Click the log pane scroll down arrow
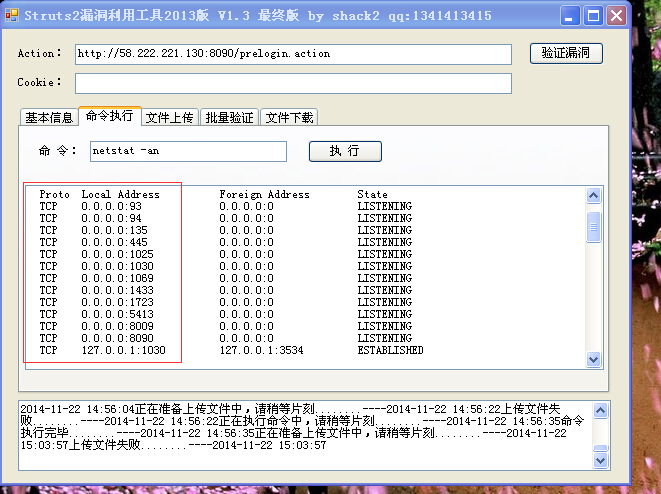This screenshot has height=494, width=661. 600,461
